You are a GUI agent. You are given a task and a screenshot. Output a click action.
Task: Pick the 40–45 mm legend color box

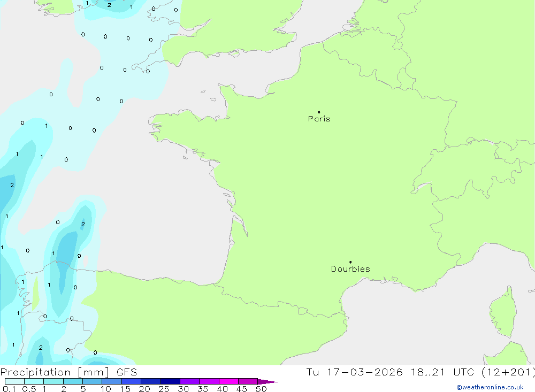pos(228,381)
